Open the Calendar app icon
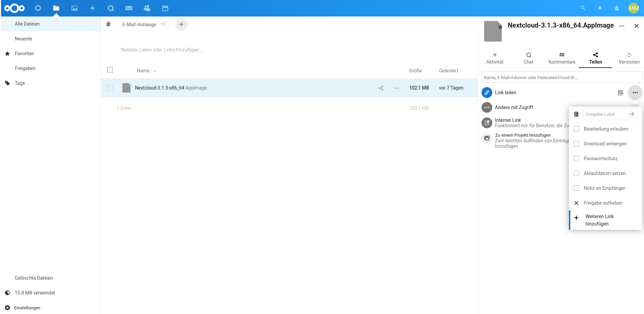 [x=165, y=8]
